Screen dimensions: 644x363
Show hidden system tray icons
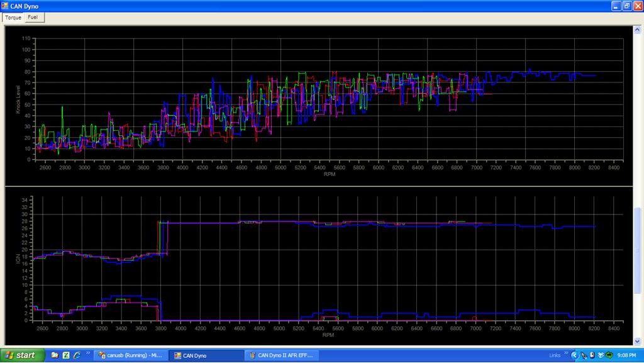pos(575,355)
